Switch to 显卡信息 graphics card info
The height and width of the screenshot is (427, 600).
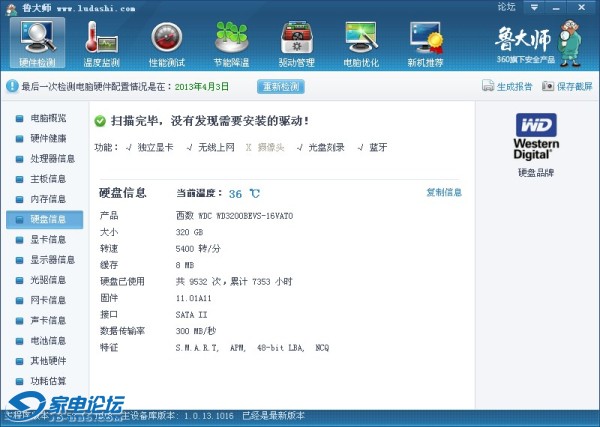(x=46, y=240)
